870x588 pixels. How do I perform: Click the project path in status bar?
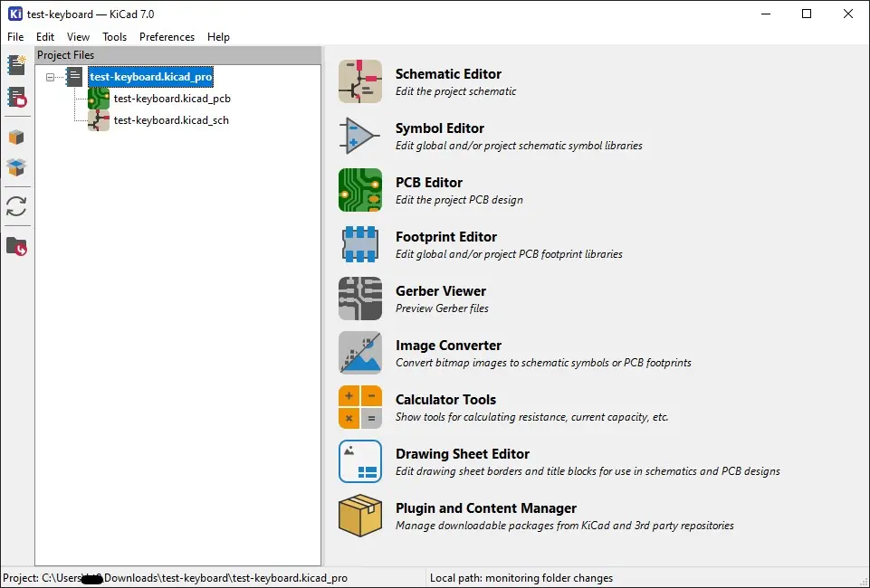[x=176, y=578]
